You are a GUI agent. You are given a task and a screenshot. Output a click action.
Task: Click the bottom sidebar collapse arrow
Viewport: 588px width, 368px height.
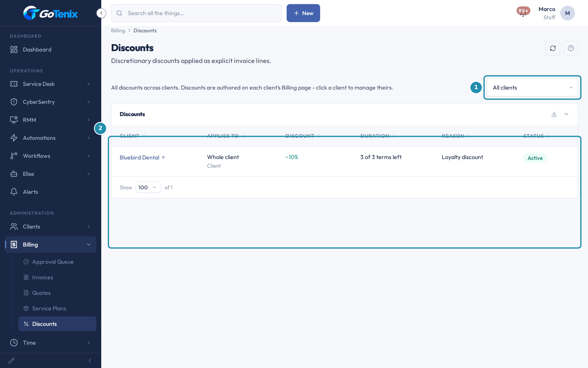click(x=90, y=360)
